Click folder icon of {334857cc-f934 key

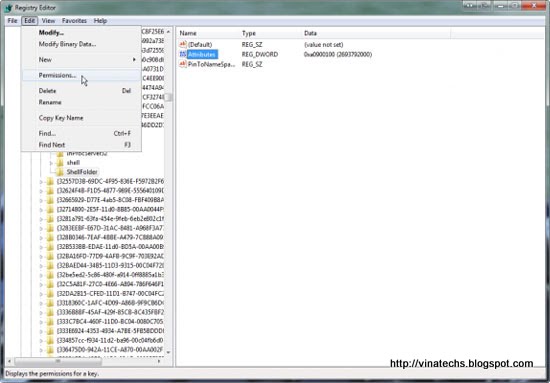(50, 340)
